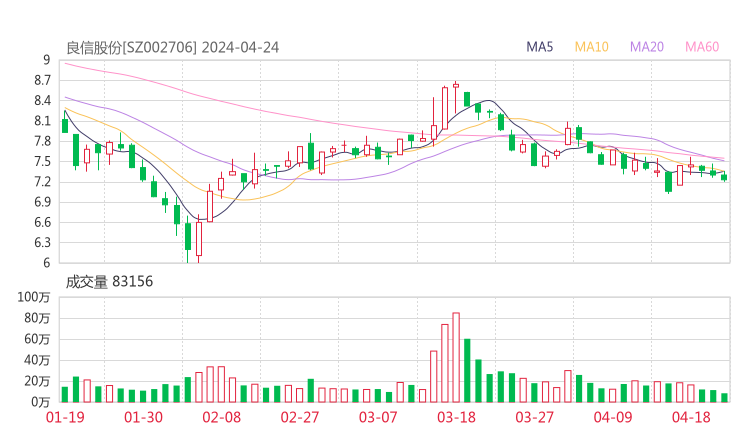This screenshot has width=740, height=440.
Task: Click the price axis value 7.5
Action: pyautogui.click(x=42, y=161)
